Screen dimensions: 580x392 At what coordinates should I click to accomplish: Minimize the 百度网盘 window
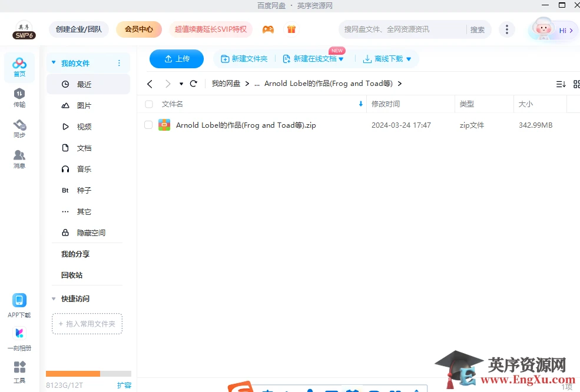click(545, 5)
